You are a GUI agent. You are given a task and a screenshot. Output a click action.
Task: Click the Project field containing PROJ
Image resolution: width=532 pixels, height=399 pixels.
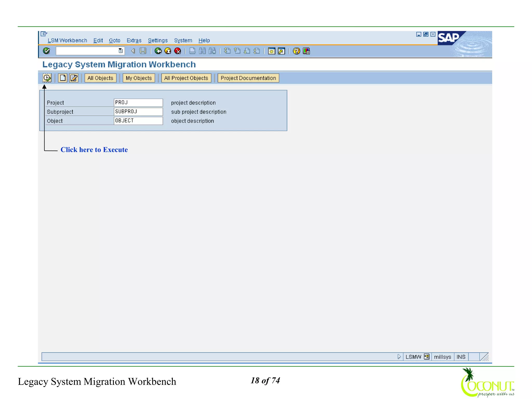(138, 102)
